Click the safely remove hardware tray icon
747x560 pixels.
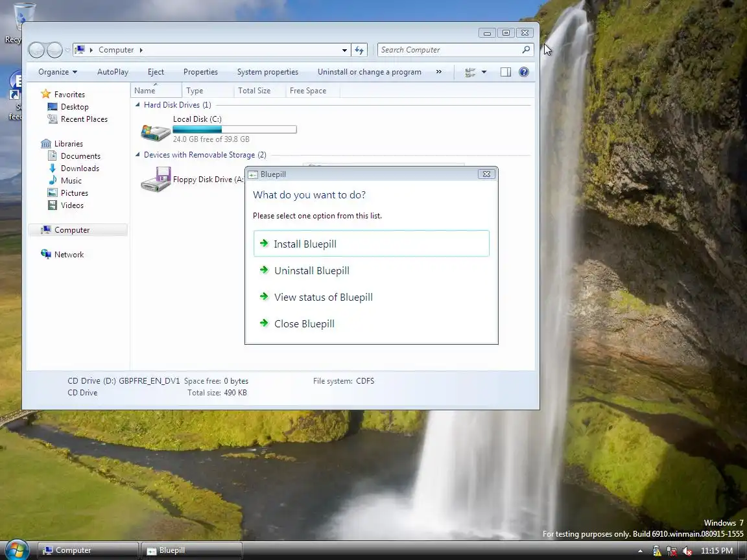[x=656, y=551]
